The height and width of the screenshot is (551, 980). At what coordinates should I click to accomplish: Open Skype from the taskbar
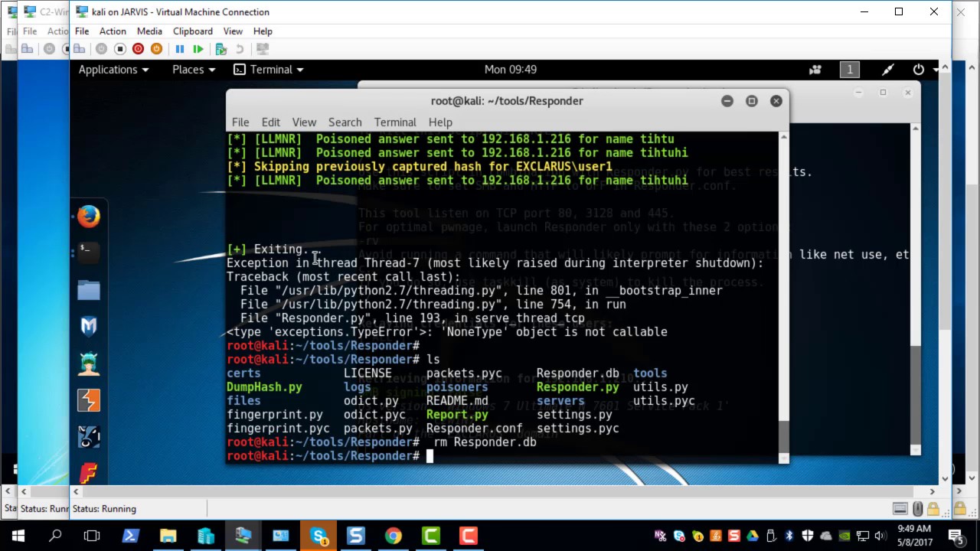coord(318,536)
